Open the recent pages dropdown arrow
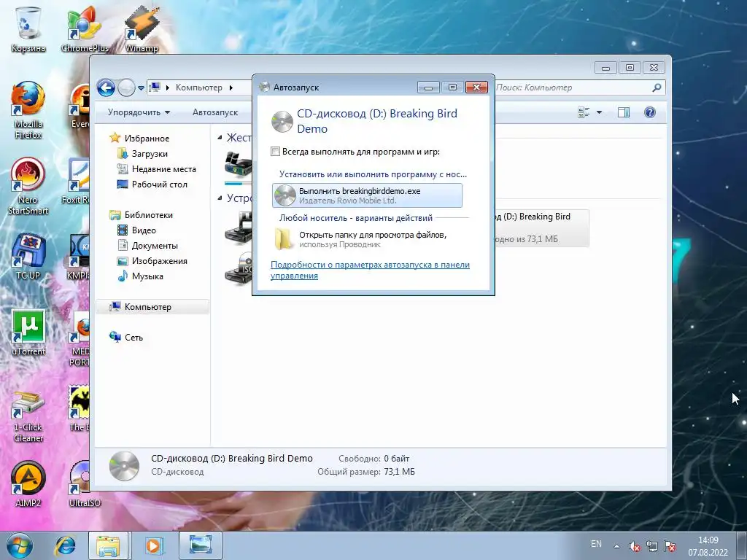 tap(141, 88)
